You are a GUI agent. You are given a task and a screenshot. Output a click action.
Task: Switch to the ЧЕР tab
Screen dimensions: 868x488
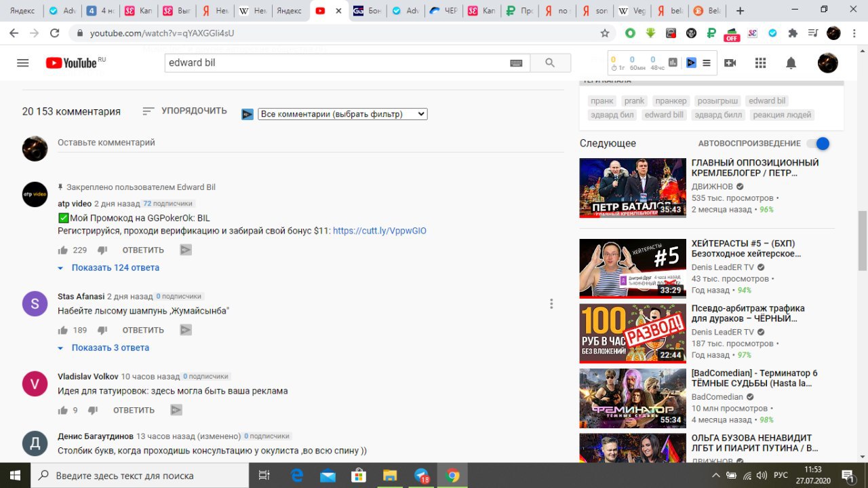click(x=443, y=11)
